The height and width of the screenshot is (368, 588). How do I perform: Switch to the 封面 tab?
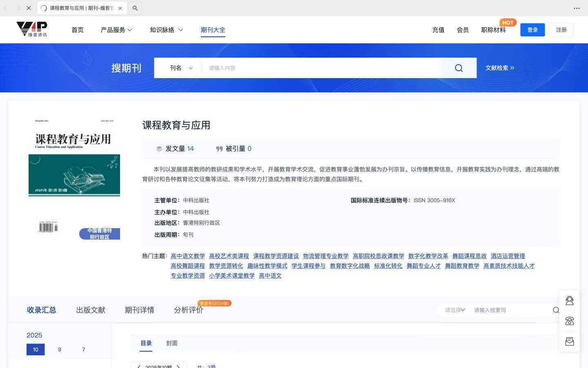171,343
